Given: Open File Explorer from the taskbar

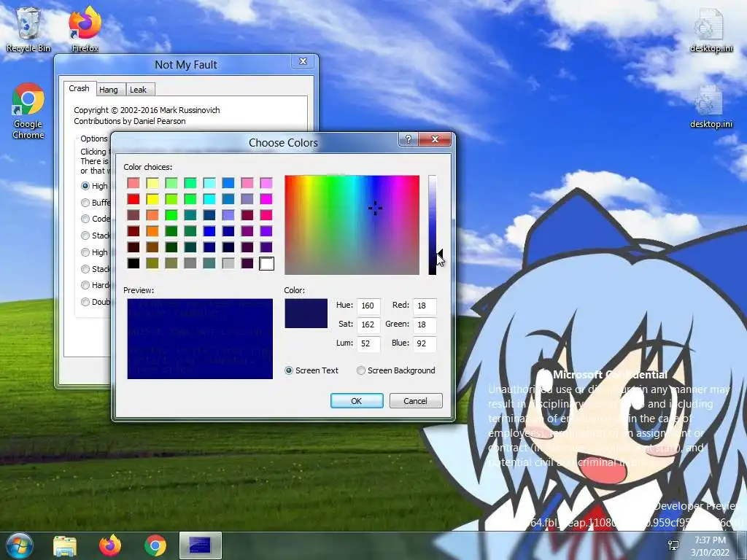Looking at the screenshot, I should pos(65,545).
